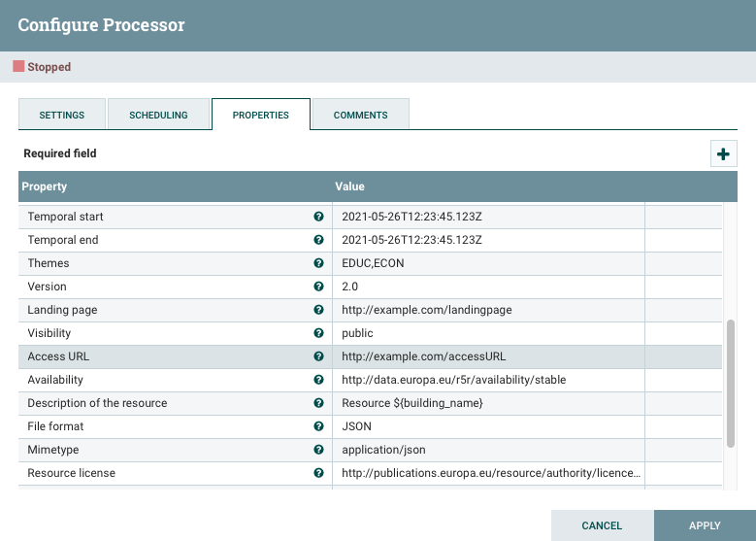The height and width of the screenshot is (541, 756).
Task: Open help icon for File format
Action: (x=318, y=426)
